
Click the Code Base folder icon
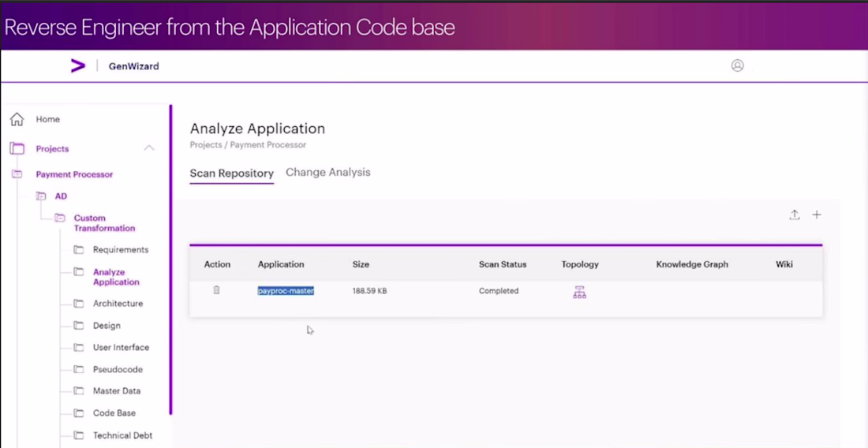point(79,413)
